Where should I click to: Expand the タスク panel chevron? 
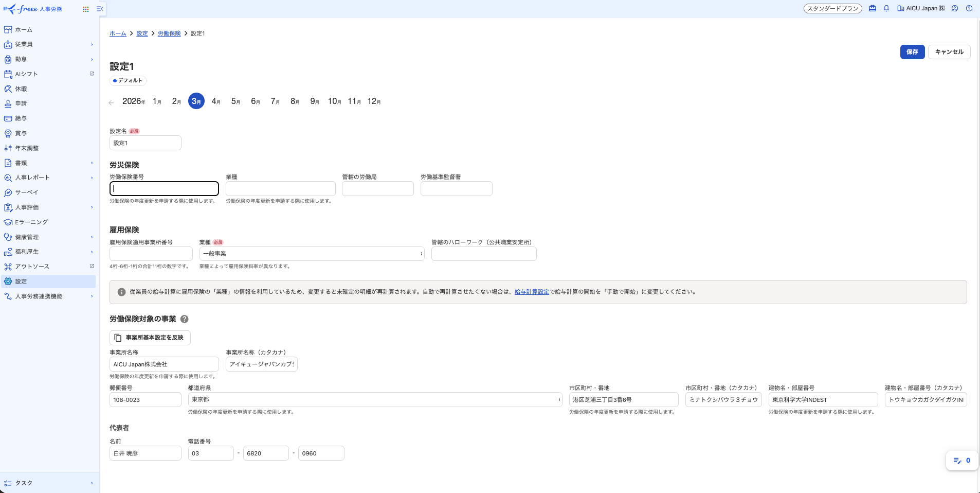tap(92, 483)
